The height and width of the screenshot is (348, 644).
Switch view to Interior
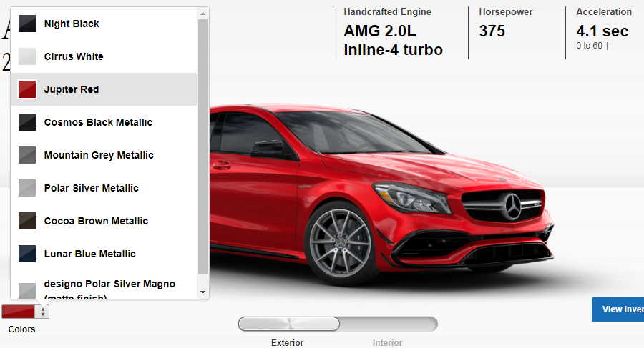[x=387, y=342]
